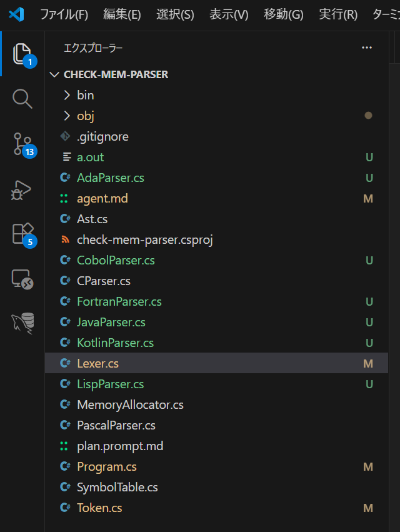Open Explorer's more actions ellipsis

click(367, 48)
